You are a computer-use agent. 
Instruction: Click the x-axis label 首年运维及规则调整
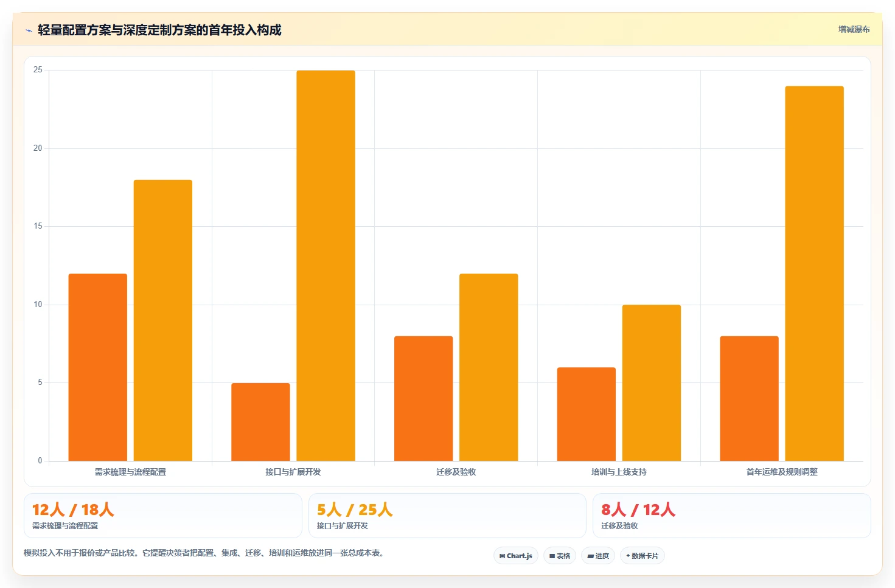pos(782,472)
